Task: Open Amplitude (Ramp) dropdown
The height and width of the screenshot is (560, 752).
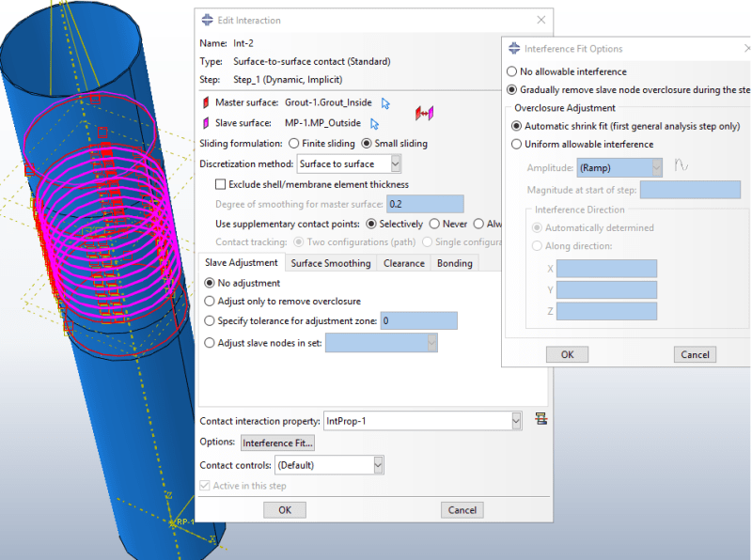Action: [x=656, y=168]
